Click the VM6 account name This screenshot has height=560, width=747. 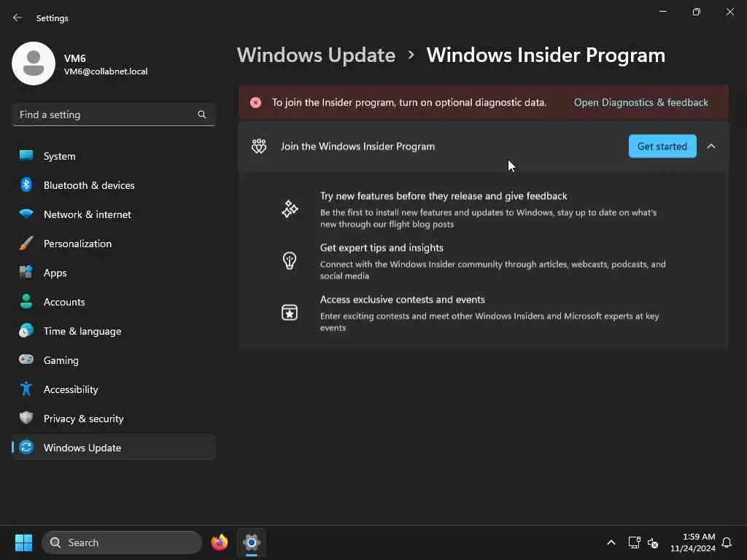click(x=75, y=58)
